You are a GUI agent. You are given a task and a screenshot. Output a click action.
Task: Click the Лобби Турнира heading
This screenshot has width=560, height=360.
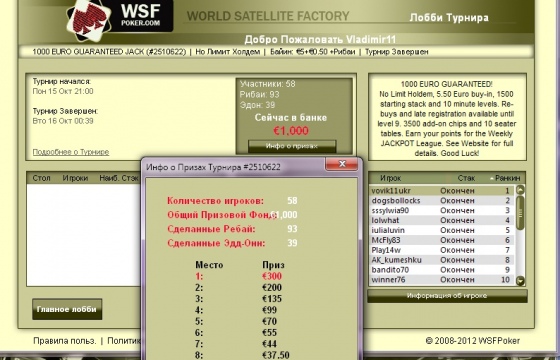tap(449, 18)
